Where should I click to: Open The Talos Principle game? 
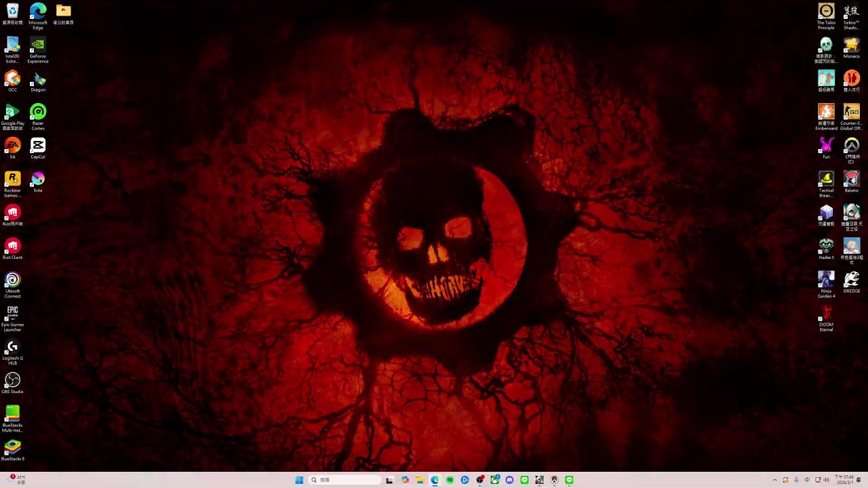coord(826,16)
